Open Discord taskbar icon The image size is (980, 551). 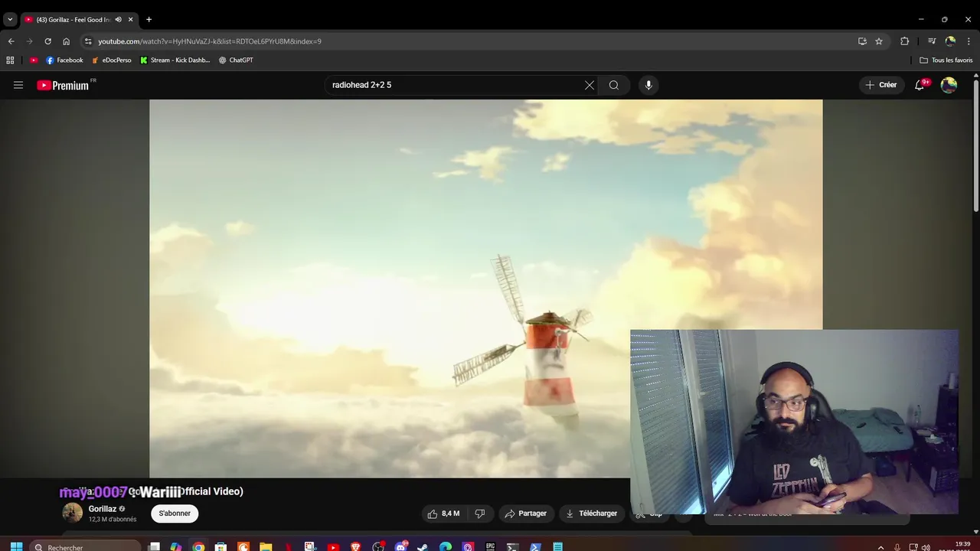[400, 547]
